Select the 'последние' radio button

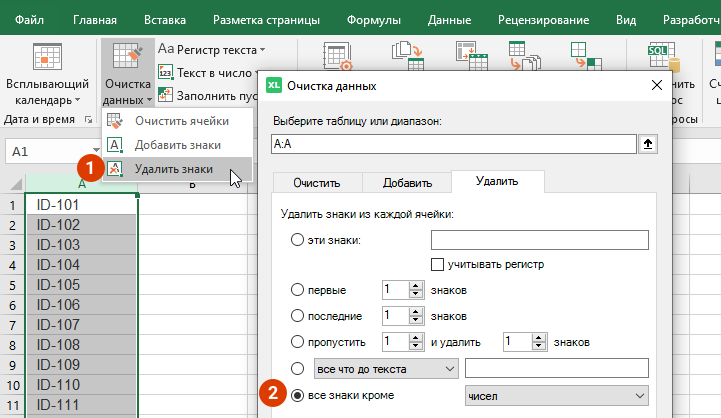click(296, 316)
